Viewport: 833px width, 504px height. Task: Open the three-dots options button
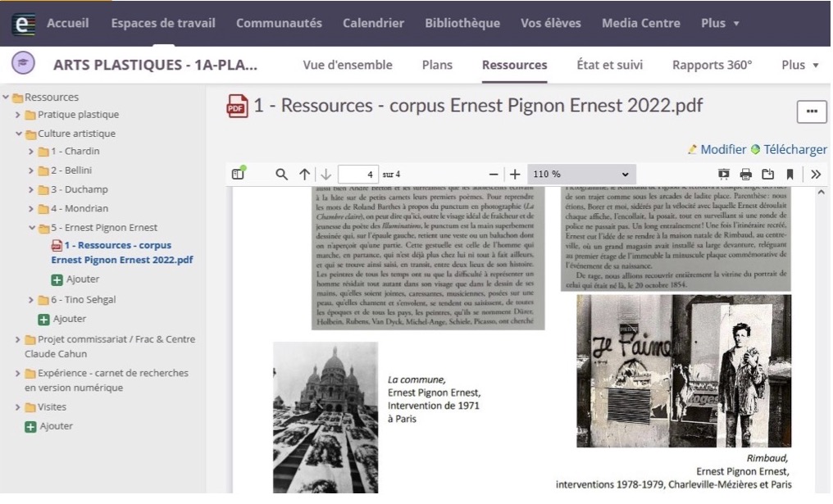[x=811, y=111]
